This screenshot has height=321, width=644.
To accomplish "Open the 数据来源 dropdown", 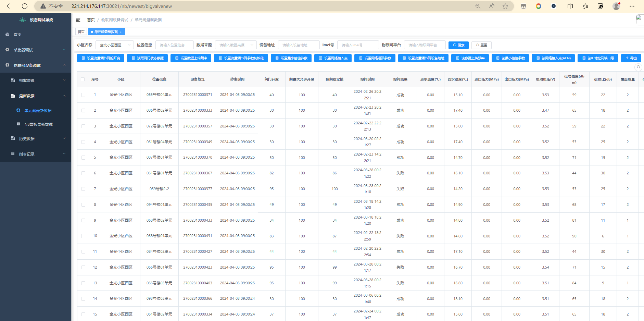I will point(236,45).
